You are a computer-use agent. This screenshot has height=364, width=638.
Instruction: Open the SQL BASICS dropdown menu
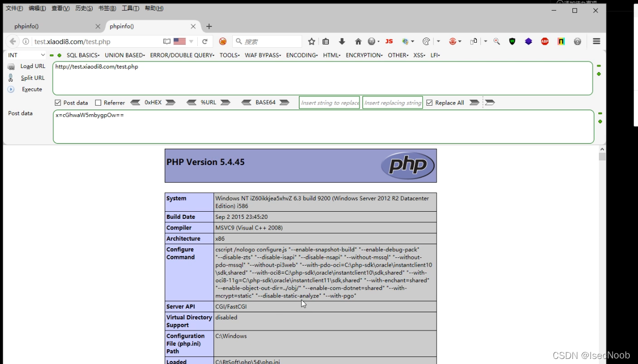pos(83,55)
